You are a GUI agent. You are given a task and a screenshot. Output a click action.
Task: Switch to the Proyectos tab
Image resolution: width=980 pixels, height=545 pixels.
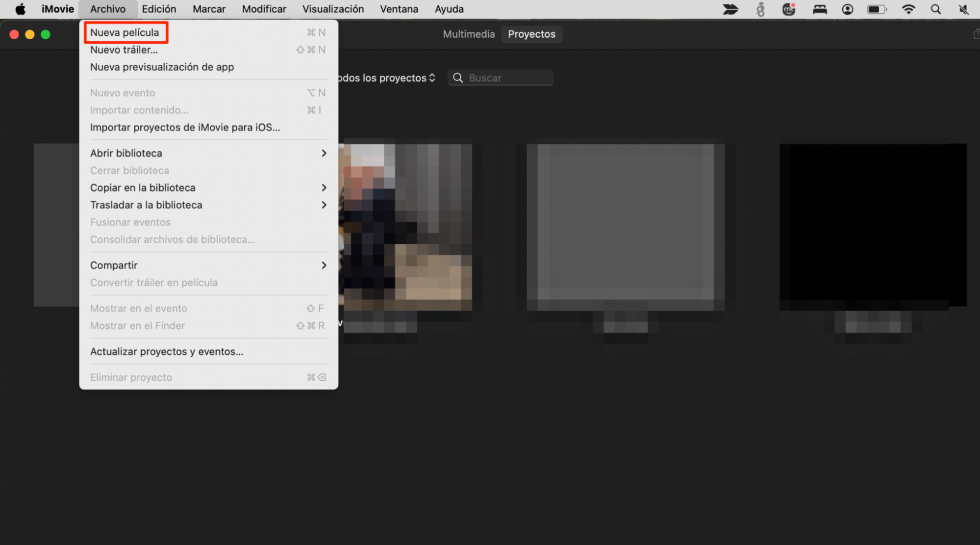pos(531,34)
